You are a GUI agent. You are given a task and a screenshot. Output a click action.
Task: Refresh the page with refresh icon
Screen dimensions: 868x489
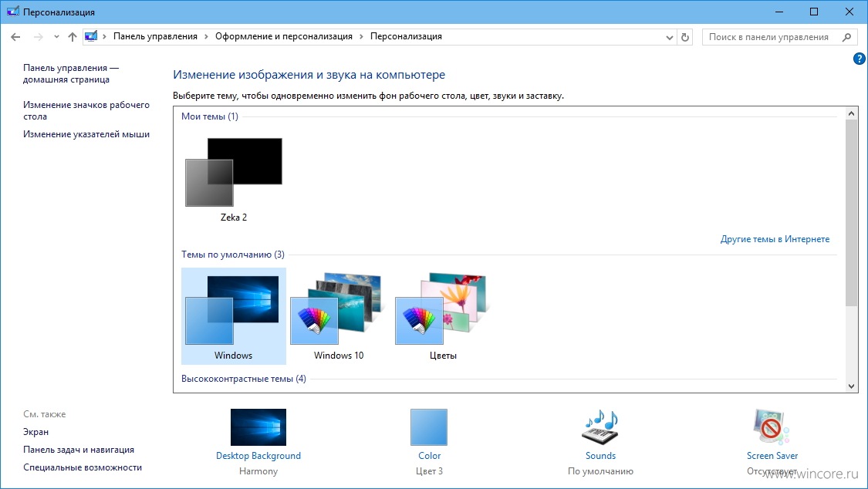coord(685,37)
